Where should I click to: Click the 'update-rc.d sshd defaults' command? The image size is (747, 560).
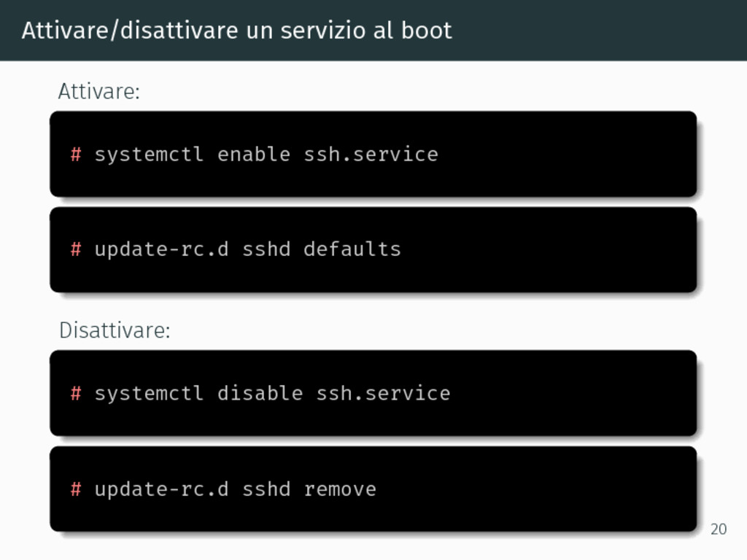point(247,249)
